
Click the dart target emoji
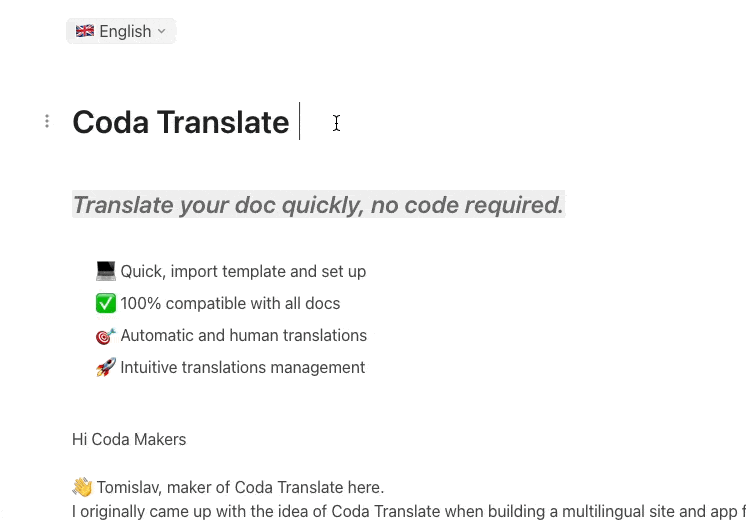[x=106, y=336]
